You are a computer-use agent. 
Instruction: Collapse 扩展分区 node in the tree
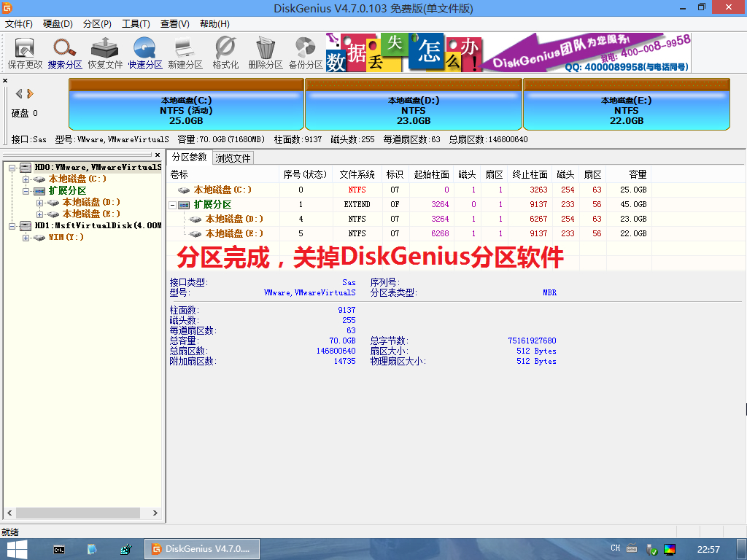26,191
